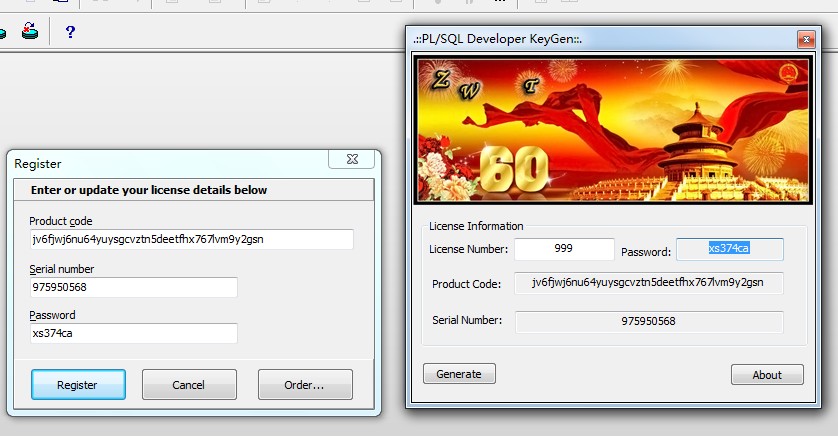Click the 'Serial number' label in Register dialog

click(x=61, y=269)
